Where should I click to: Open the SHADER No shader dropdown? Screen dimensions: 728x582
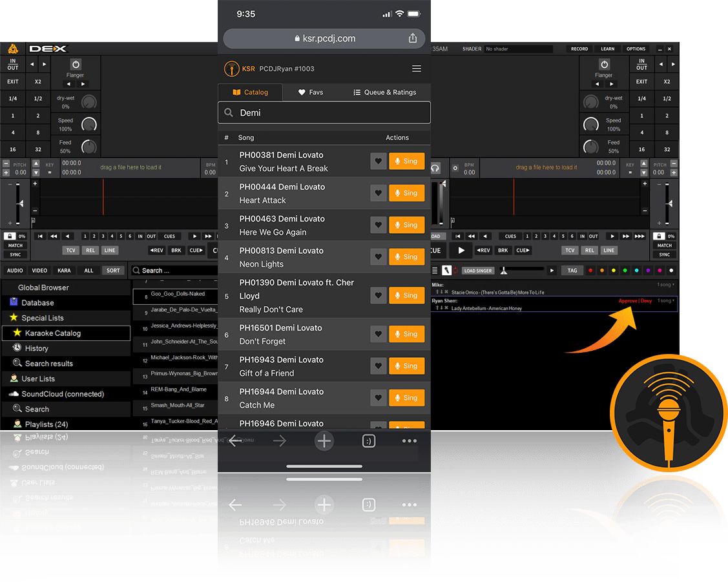pos(517,48)
